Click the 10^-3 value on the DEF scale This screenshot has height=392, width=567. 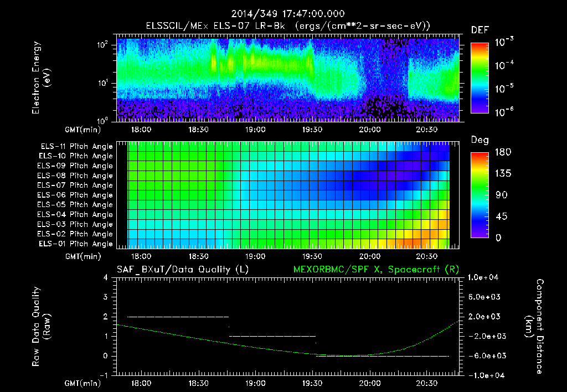tap(504, 42)
